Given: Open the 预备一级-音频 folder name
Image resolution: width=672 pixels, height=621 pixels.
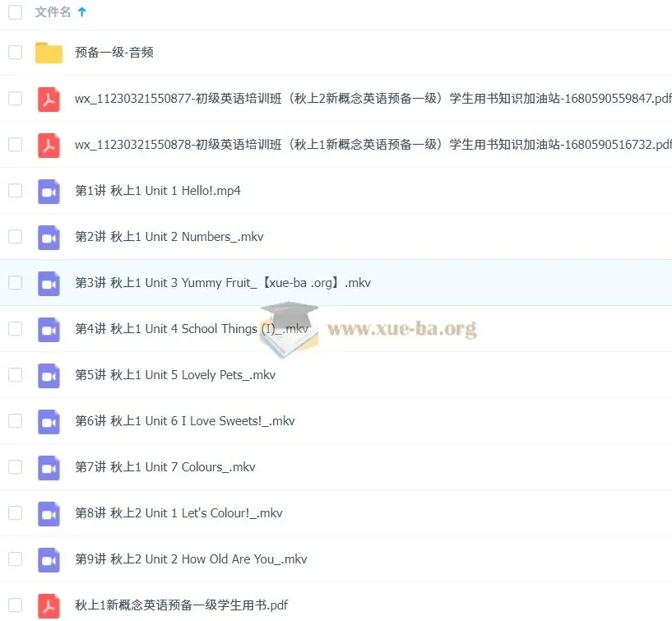Looking at the screenshot, I should pos(114,53).
